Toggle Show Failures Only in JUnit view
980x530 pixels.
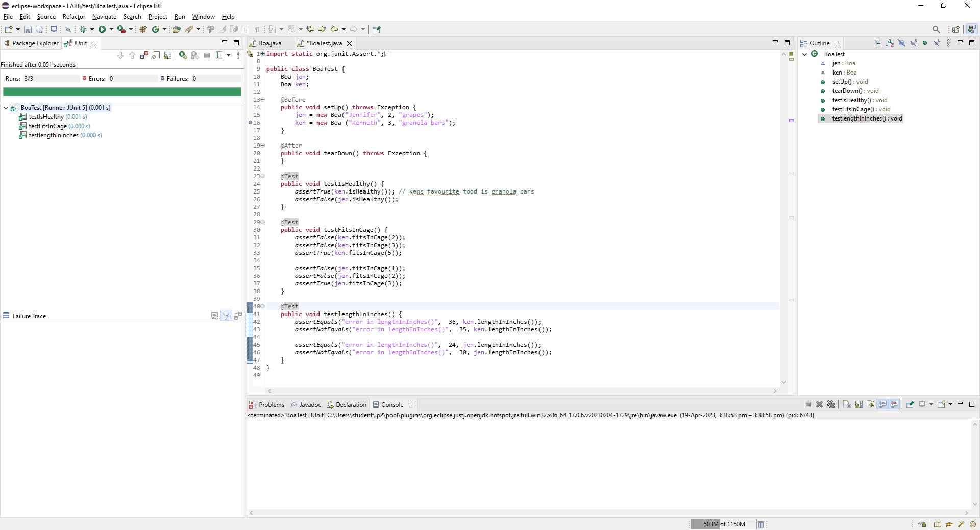tap(143, 55)
